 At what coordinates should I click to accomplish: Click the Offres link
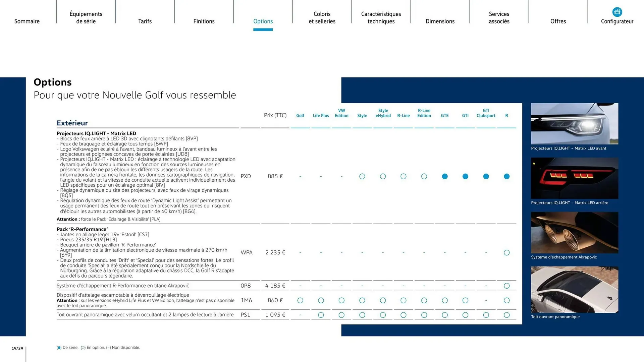pyautogui.click(x=558, y=21)
